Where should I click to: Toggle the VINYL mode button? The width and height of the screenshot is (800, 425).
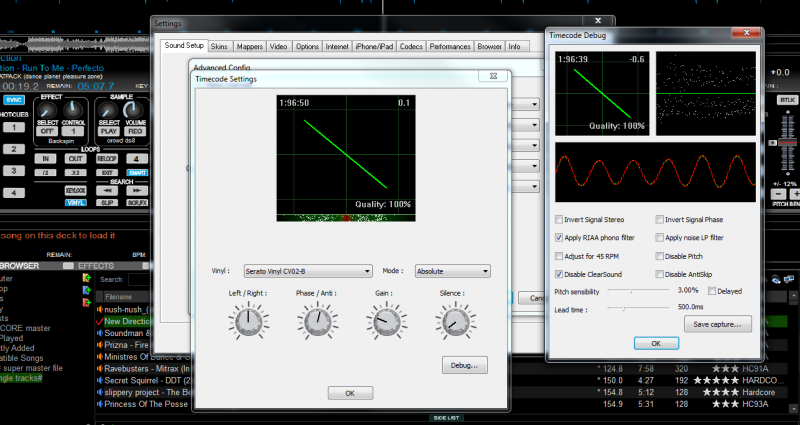coord(76,202)
